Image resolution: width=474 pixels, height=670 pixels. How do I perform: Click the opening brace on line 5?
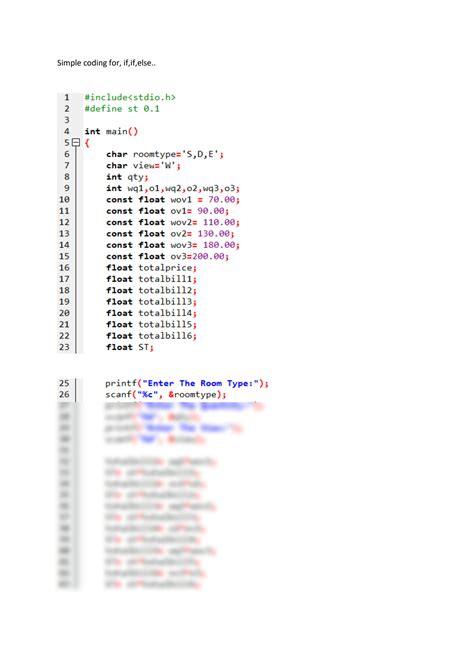(x=87, y=143)
